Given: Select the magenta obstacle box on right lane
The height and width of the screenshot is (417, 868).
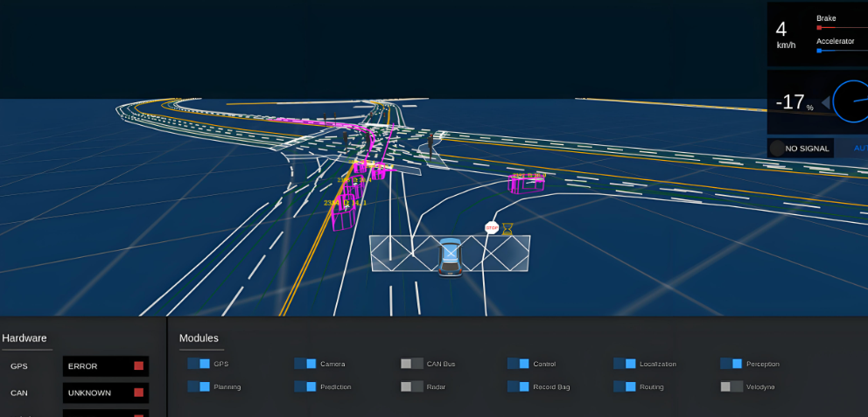Looking at the screenshot, I should click(528, 182).
